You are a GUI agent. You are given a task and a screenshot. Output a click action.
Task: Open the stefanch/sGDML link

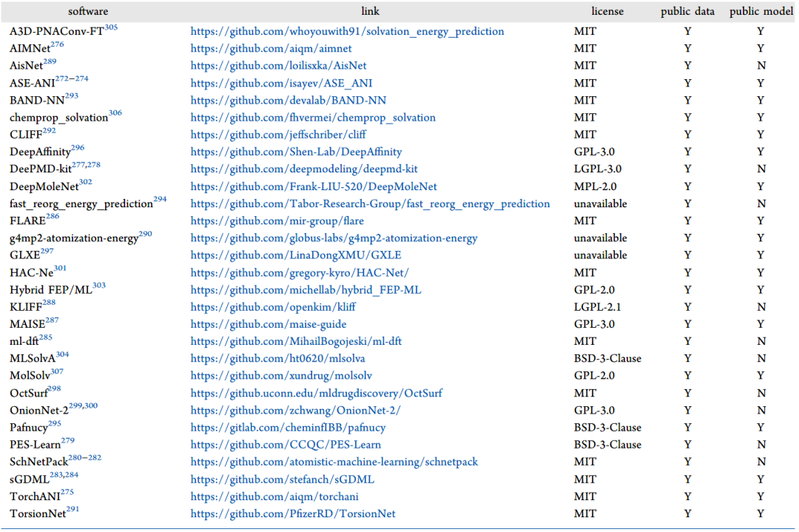283,479
